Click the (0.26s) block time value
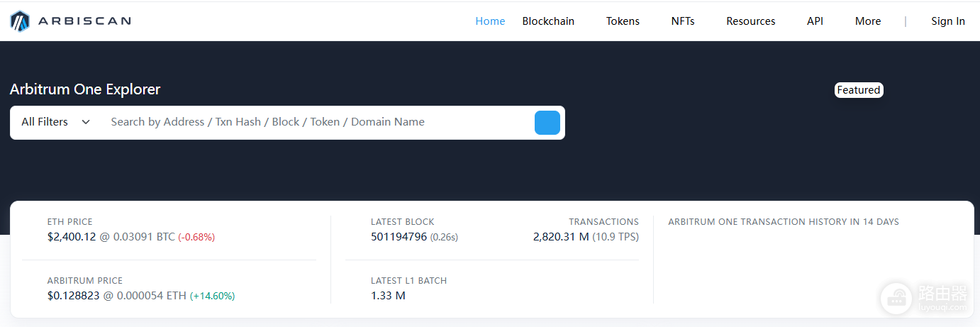The width and height of the screenshot is (980, 327). tap(444, 237)
